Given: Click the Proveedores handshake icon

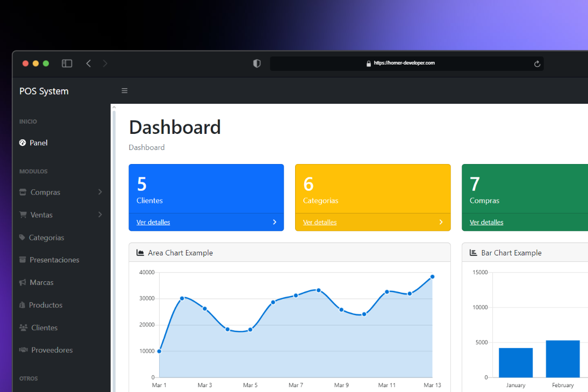Looking at the screenshot, I should click(23, 350).
